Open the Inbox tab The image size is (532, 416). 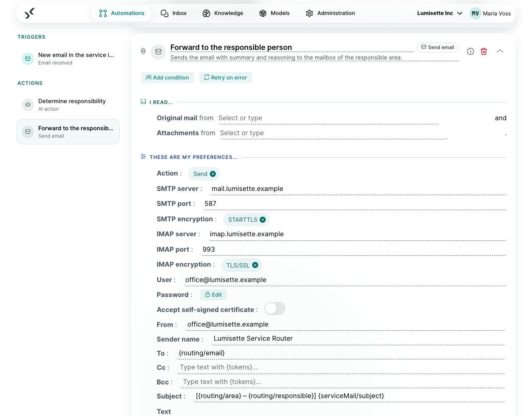pyautogui.click(x=174, y=13)
